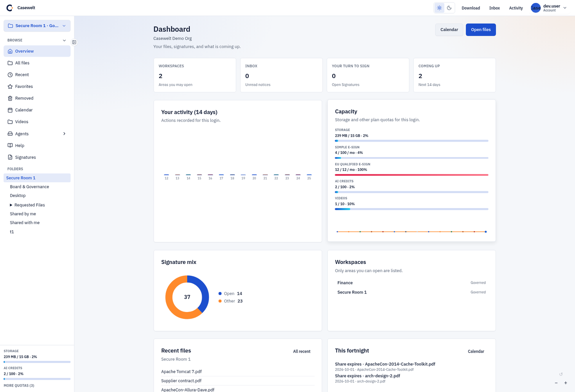575x392 pixels.
Task: Open All files via its folder icon
Action: point(10,63)
